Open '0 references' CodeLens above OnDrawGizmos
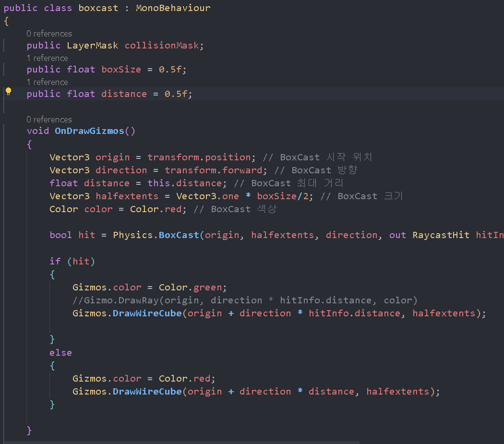 pyautogui.click(x=49, y=120)
